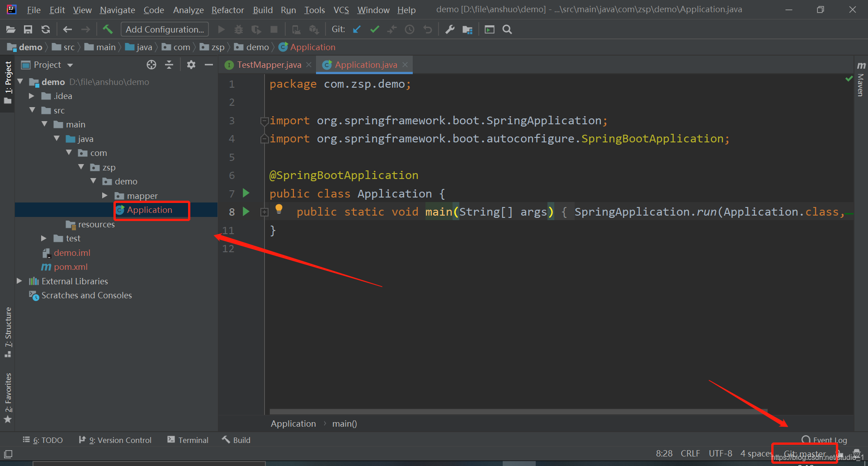
Task: Click Git Show History clock icon
Action: click(410, 29)
